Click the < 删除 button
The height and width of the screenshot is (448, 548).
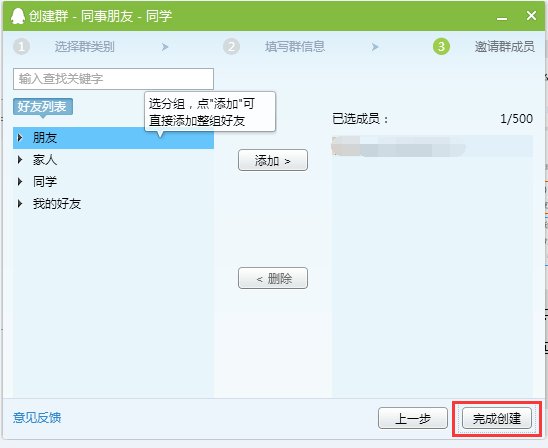273,278
